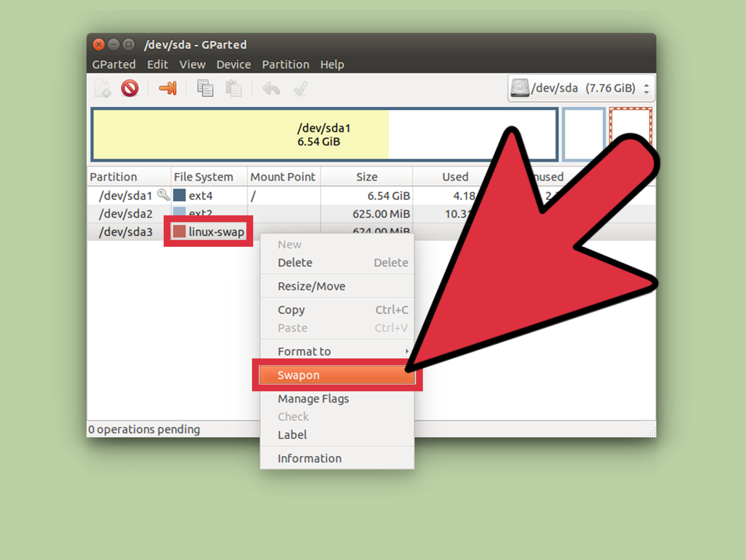Click the Used column header
746x560 pixels.
455,177
